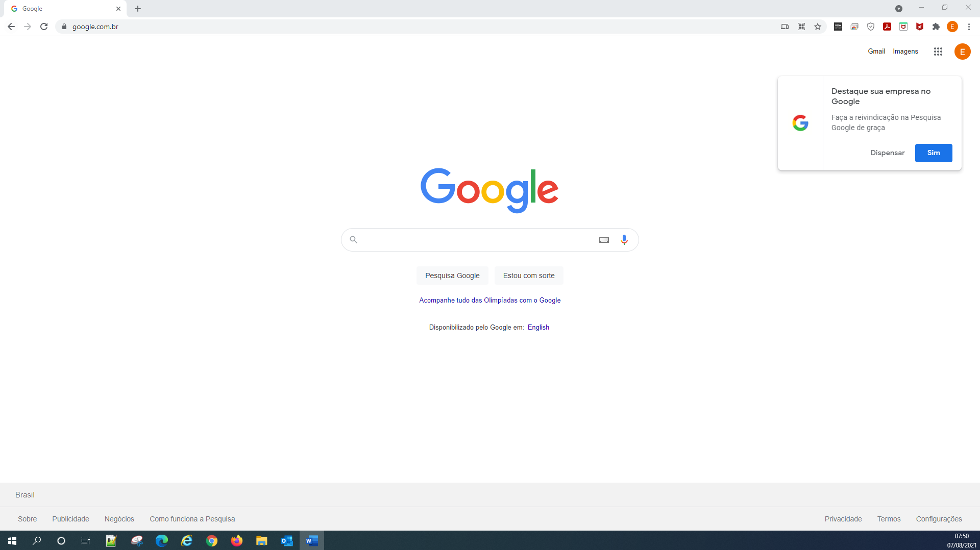Open Windows taskbar search
Screen dimensions: 980x550
tap(37, 541)
